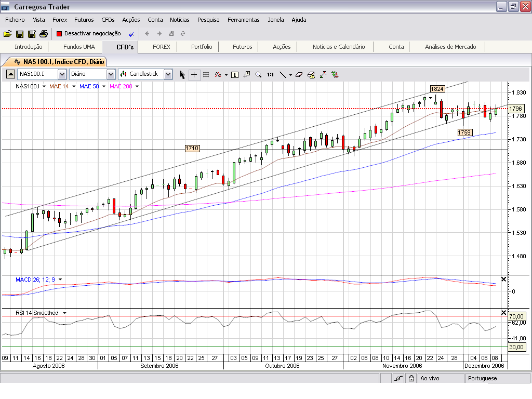Expand the NAS100.I legend dropdown arrow
The height and width of the screenshot is (399, 532).
click(x=44, y=87)
